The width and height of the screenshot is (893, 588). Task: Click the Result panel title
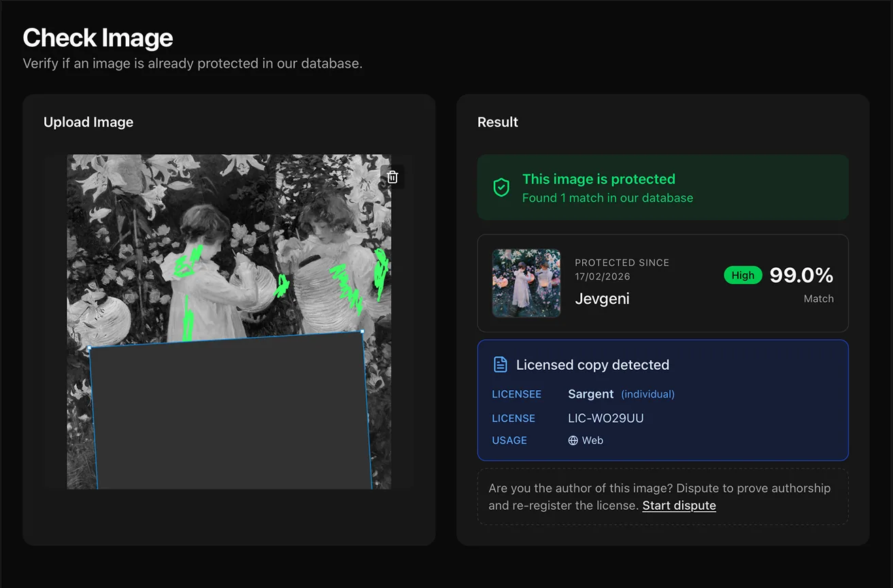(498, 122)
